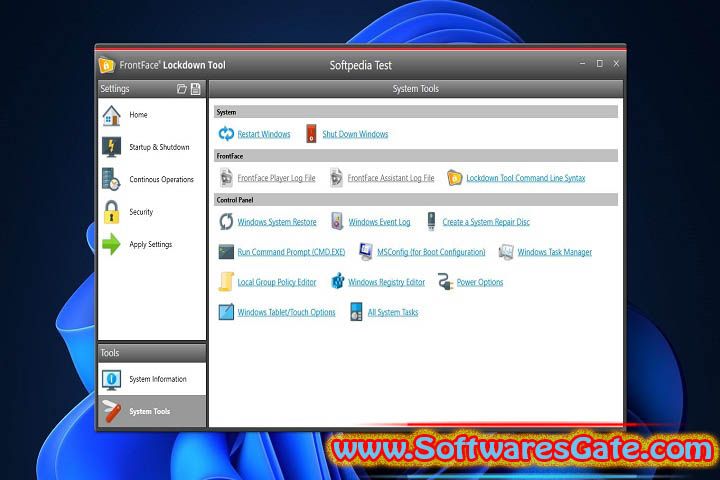Click the Tools panel header label
Image resolution: width=720 pixels, height=480 pixels.
[110, 353]
